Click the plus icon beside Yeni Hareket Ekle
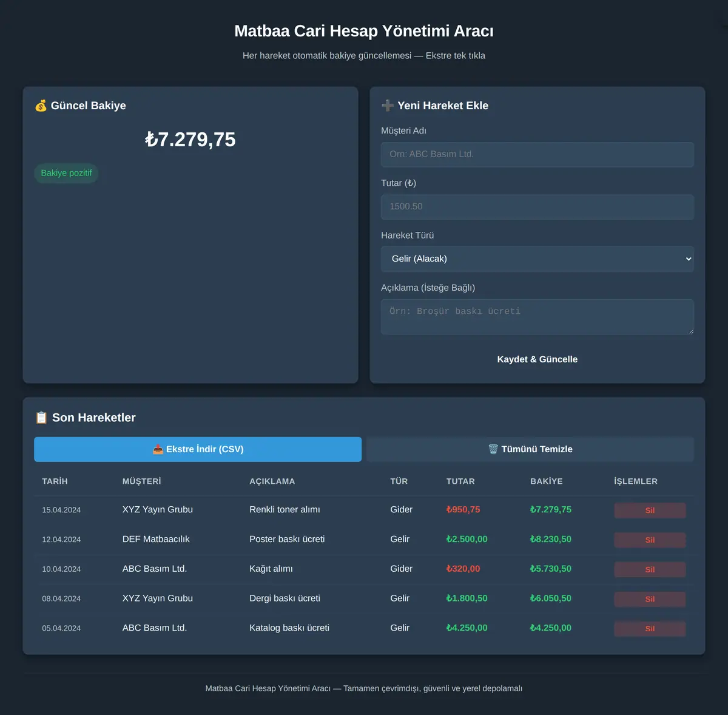Viewport: 728px width, 715px height. pos(388,106)
